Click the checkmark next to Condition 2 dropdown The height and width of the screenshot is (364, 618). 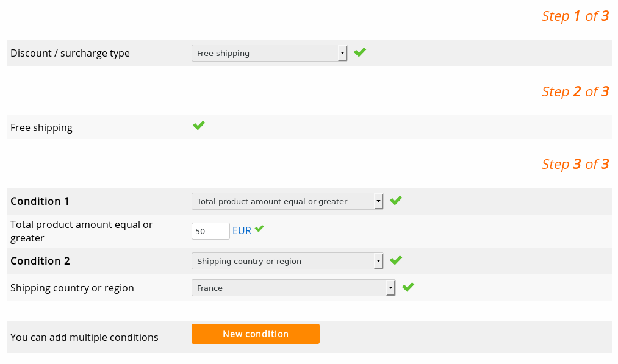[396, 260]
